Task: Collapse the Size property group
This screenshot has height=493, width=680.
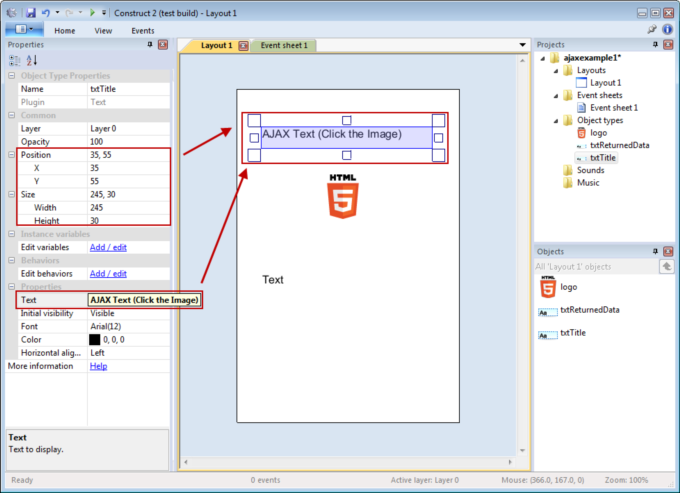Action: (12, 194)
